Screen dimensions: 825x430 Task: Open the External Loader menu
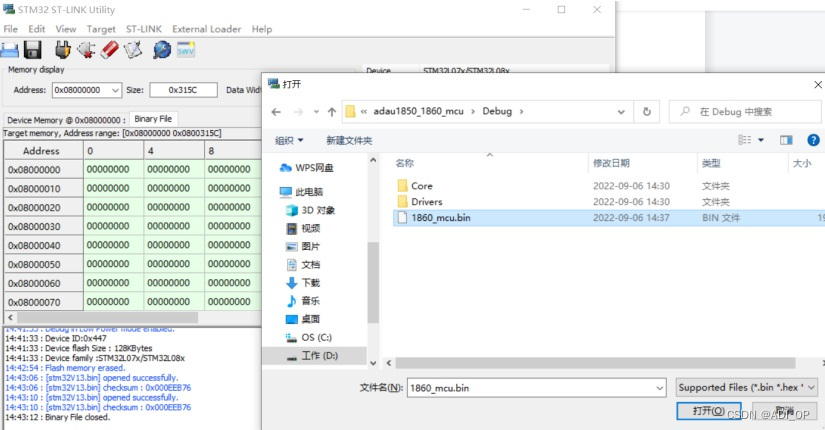[206, 29]
